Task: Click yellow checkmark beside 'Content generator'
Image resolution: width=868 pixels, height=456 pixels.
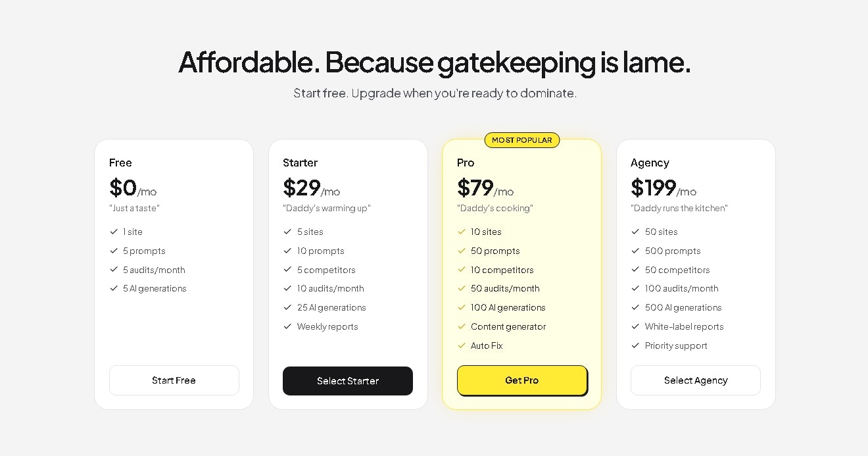Action: pyautogui.click(x=462, y=326)
